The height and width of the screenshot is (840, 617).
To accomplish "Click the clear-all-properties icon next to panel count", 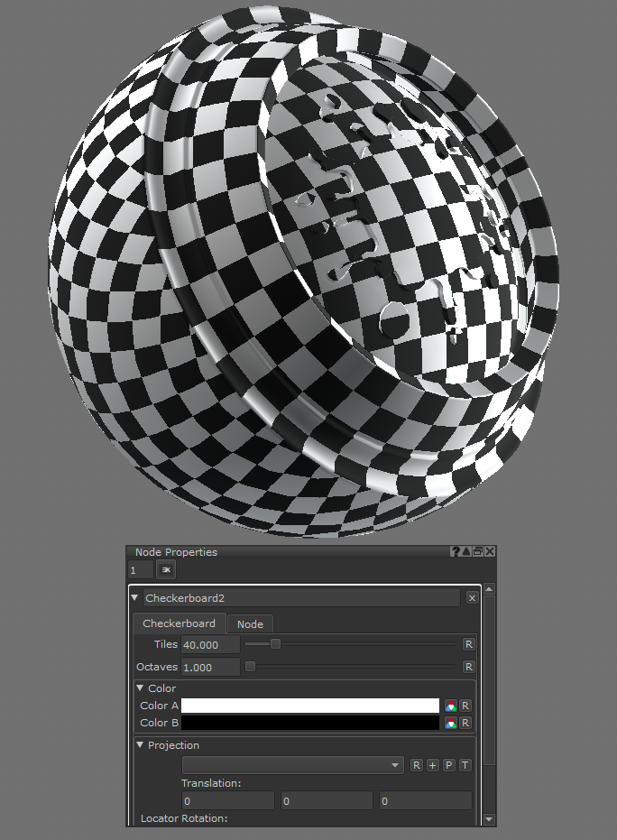I will 166,570.
